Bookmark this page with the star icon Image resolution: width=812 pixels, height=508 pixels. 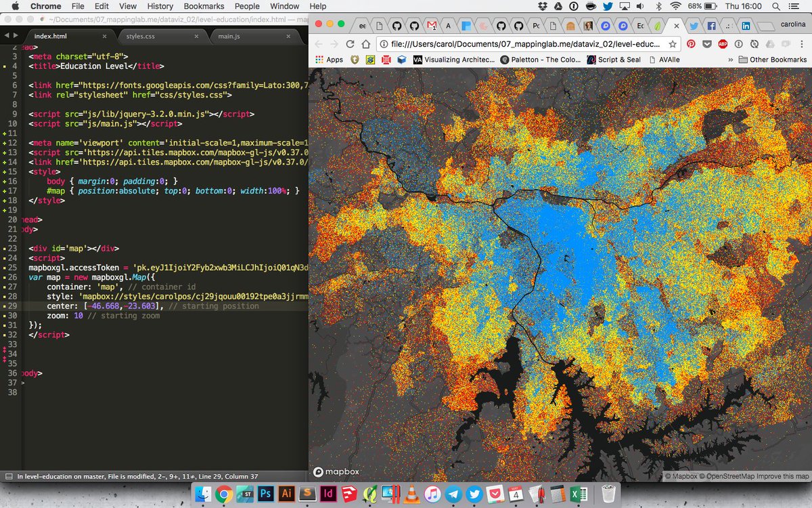[673, 44]
